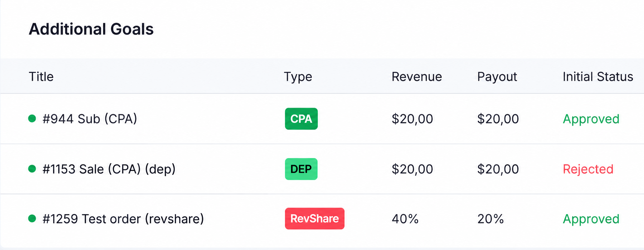Click the $20,00 payout for #944 Sub
Image resolution: width=644 pixels, height=250 pixels.
tap(498, 119)
